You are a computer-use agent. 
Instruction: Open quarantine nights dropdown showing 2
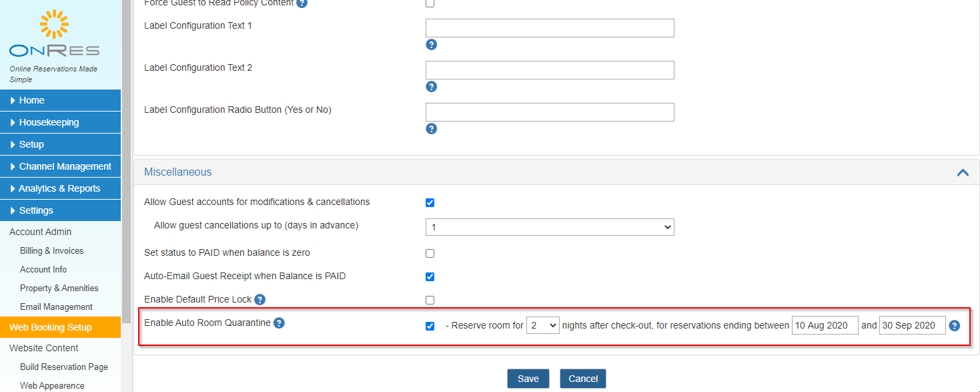coord(542,325)
